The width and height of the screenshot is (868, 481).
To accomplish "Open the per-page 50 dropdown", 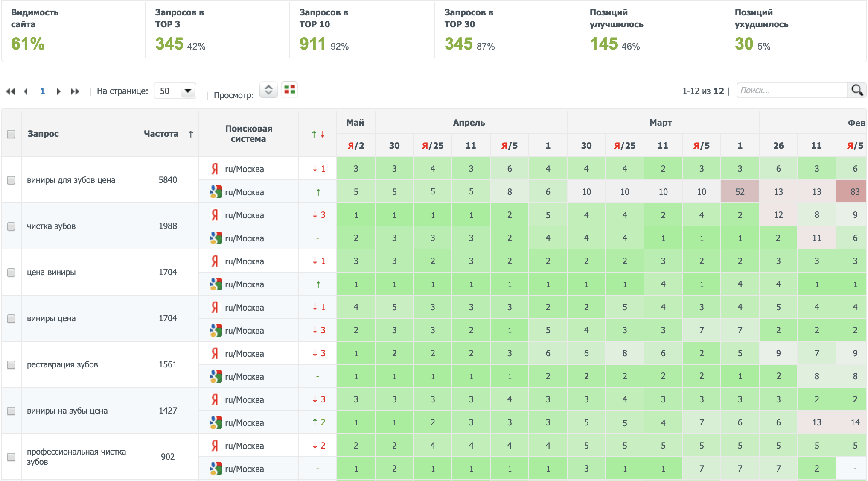I will point(175,91).
